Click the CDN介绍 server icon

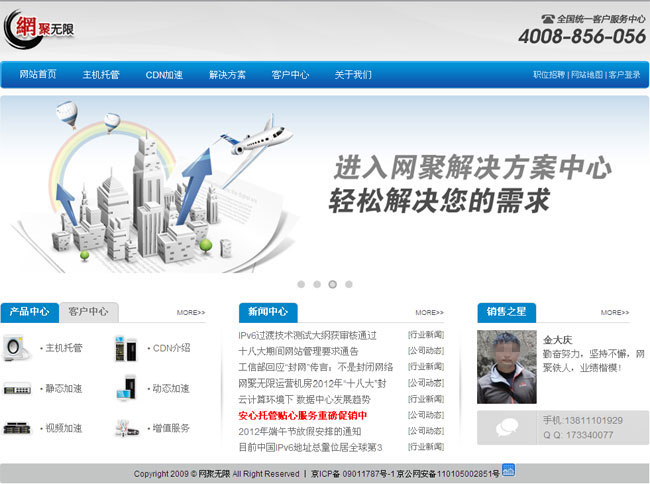[126, 348]
